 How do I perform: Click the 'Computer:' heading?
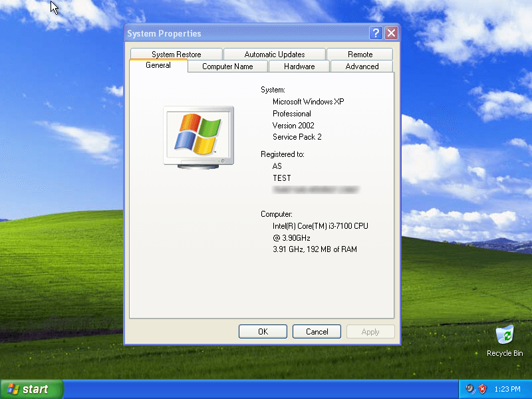(277, 214)
